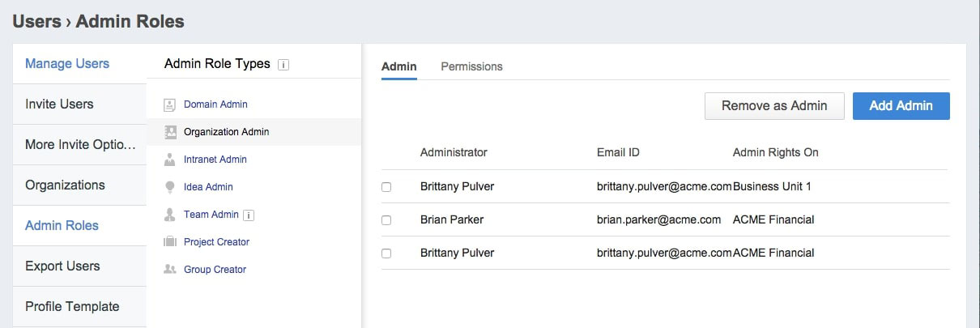Click the Idea Admin lightbulb icon
Viewport: 980px width, 328px height.
coord(170,187)
